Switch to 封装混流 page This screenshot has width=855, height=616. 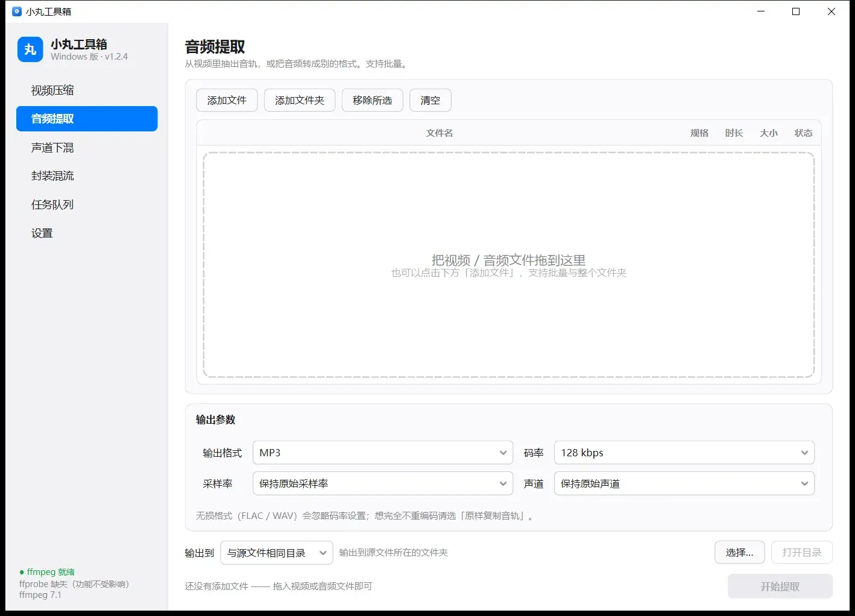click(87, 176)
